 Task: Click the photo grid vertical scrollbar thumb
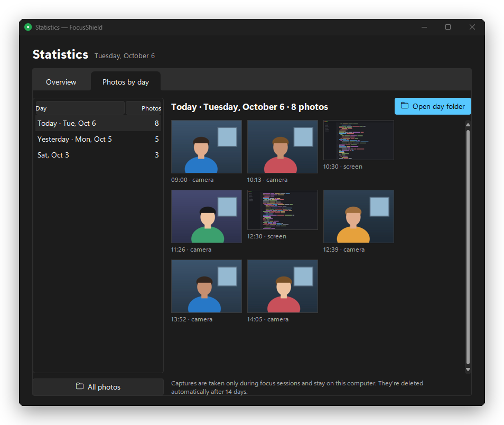[468, 247]
